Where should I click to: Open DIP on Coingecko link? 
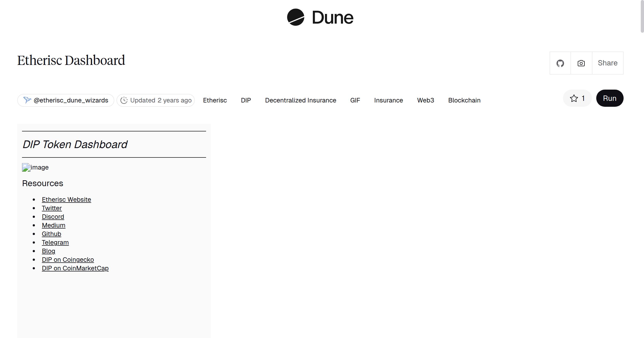68,259
